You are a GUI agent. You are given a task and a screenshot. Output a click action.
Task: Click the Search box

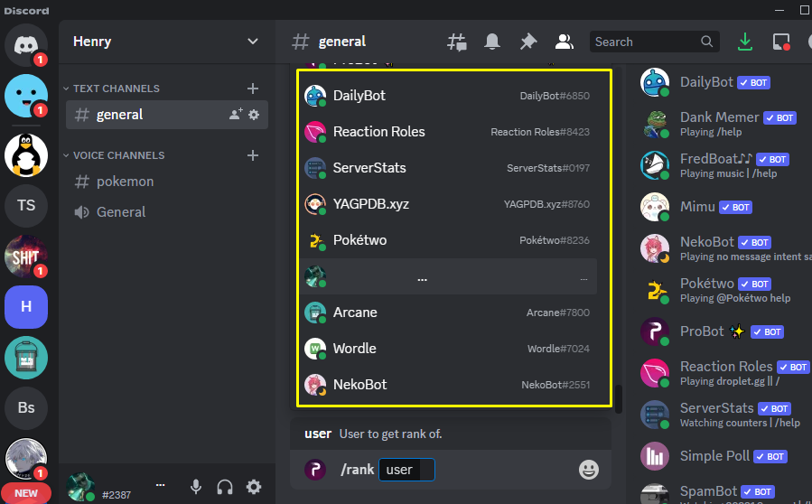click(654, 42)
